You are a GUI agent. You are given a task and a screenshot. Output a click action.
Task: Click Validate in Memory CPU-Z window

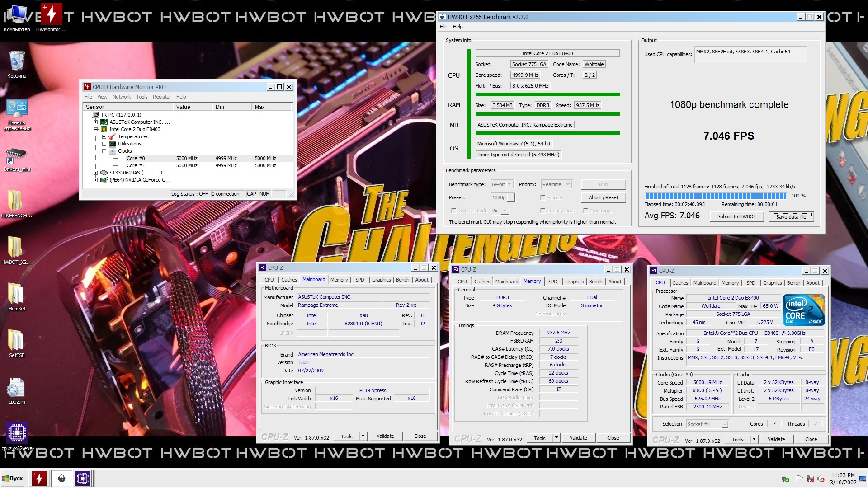pyautogui.click(x=578, y=438)
